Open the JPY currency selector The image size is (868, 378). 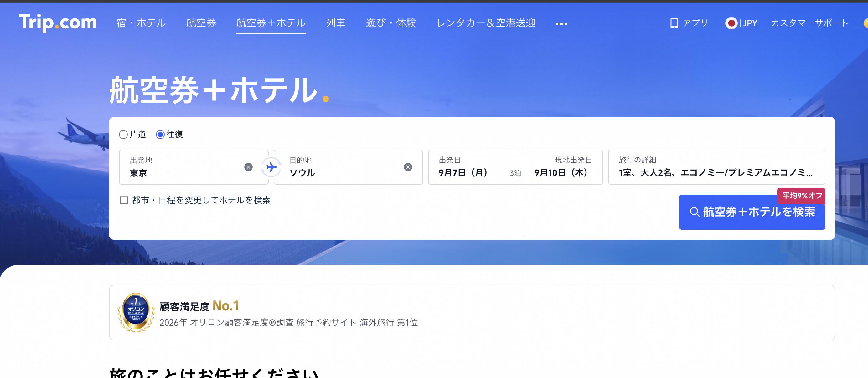click(750, 23)
